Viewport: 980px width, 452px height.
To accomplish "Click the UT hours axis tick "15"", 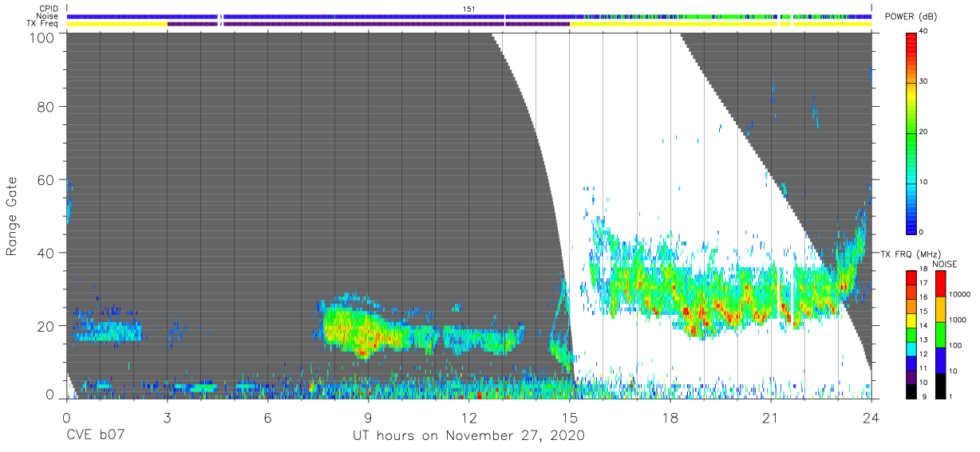I will coord(569,418).
